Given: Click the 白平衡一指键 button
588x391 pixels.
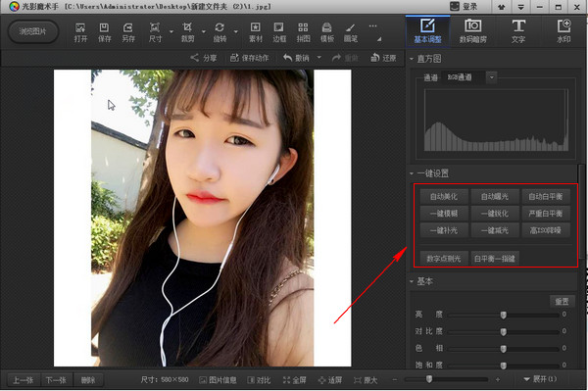Looking at the screenshot, I should pos(495,259).
